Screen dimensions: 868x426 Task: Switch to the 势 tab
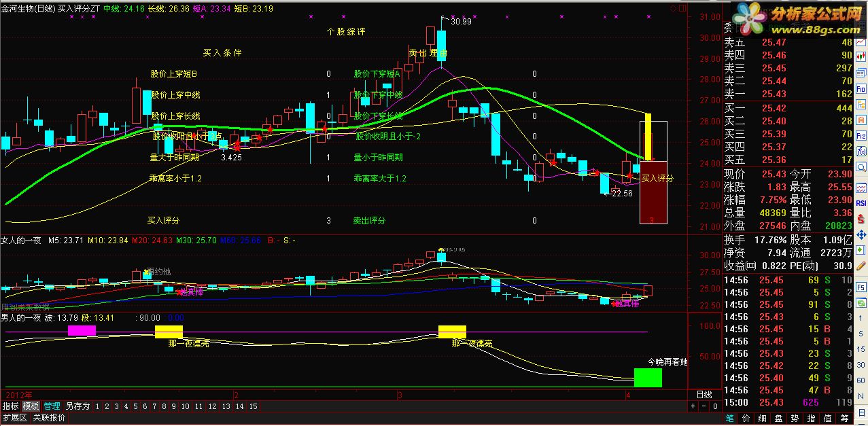click(x=795, y=418)
